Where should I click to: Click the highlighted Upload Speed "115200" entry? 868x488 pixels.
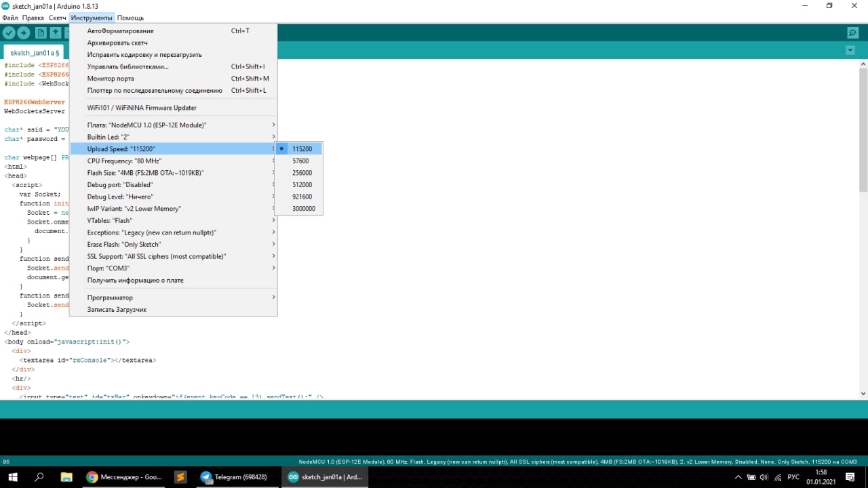(x=174, y=149)
